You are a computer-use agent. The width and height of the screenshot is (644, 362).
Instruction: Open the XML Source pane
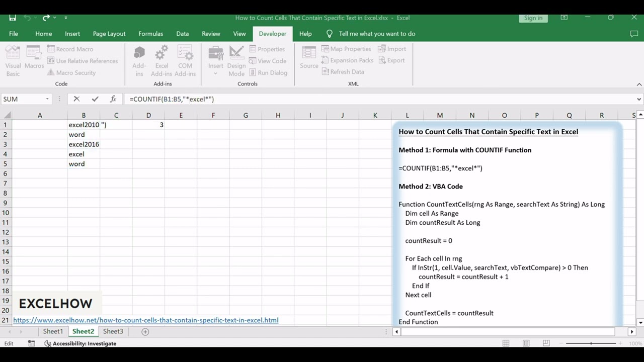pyautogui.click(x=309, y=57)
